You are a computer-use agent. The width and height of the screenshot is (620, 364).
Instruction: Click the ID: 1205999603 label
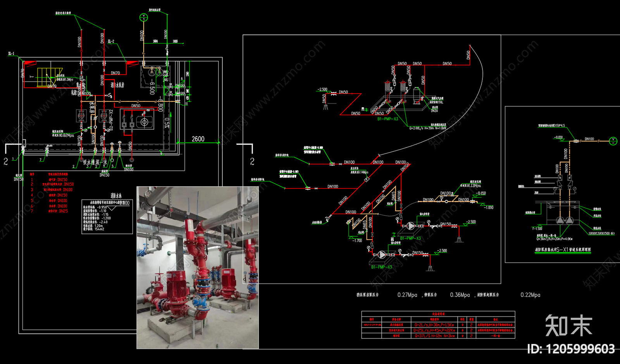571,349
